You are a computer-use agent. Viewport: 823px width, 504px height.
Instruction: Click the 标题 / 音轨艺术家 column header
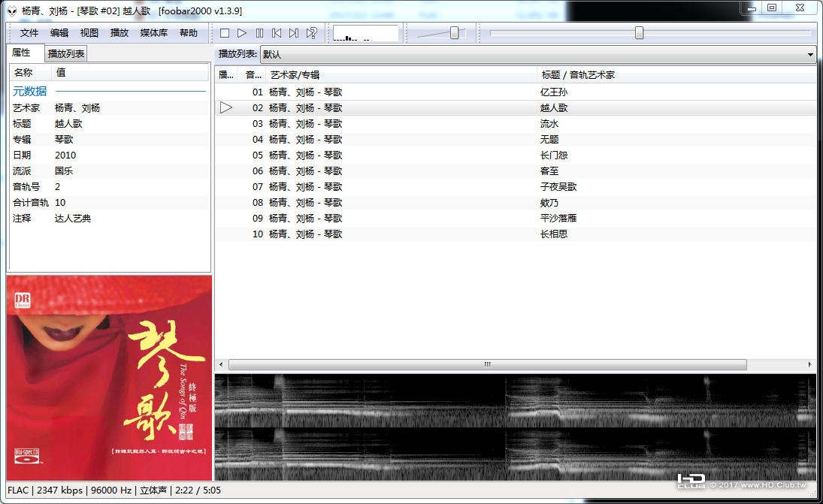(676, 75)
